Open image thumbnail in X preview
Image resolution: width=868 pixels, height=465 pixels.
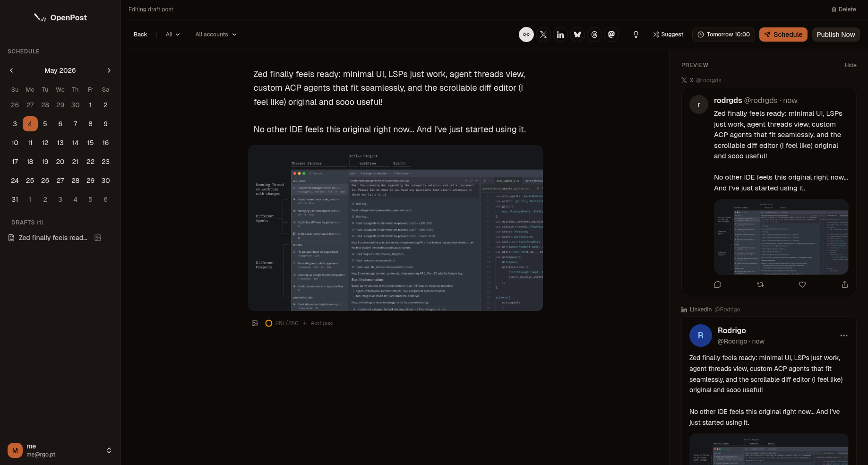coord(781,237)
